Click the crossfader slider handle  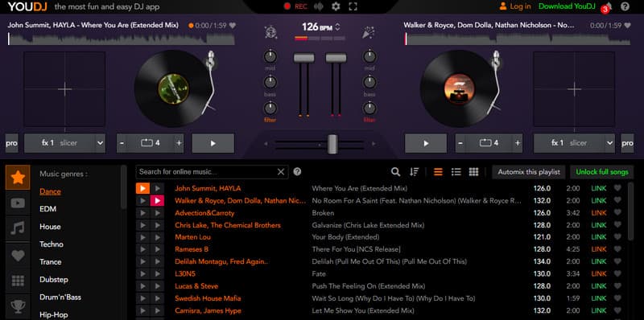(332, 144)
